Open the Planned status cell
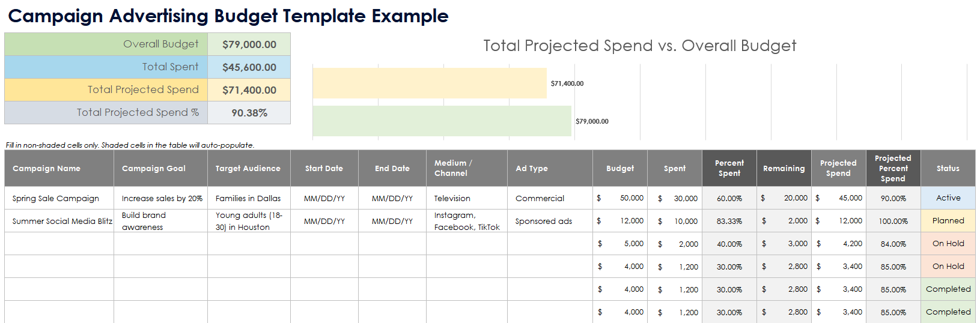This screenshot has width=980, height=323. coord(948,221)
